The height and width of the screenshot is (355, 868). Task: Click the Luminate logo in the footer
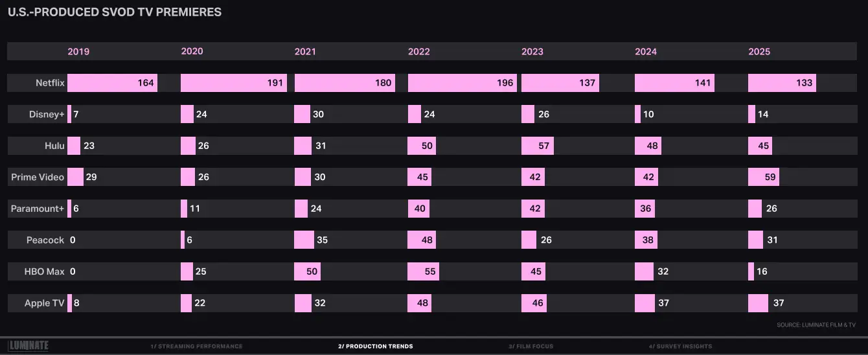pos(28,346)
